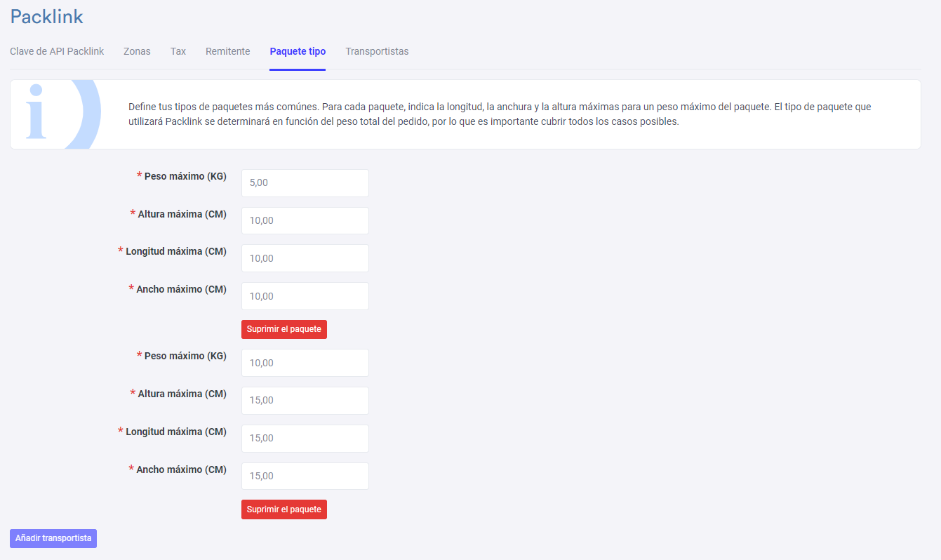Click the Peso máximo field showing 10,00
This screenshot has width=941, height=560.
[305, 363]
